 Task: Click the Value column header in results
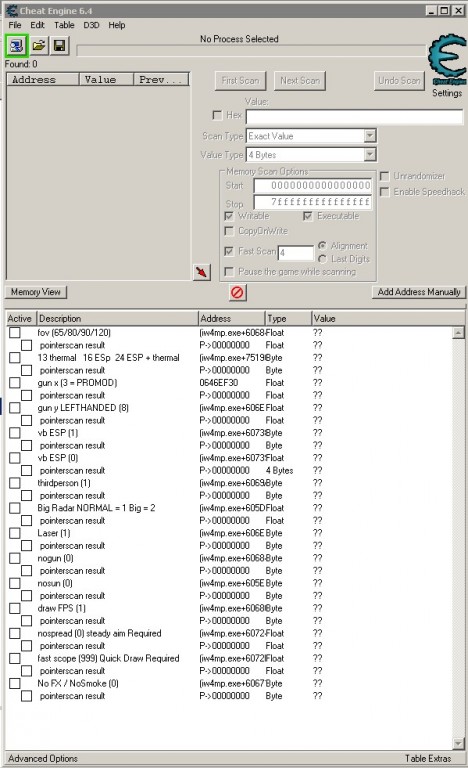click(106, 79)
